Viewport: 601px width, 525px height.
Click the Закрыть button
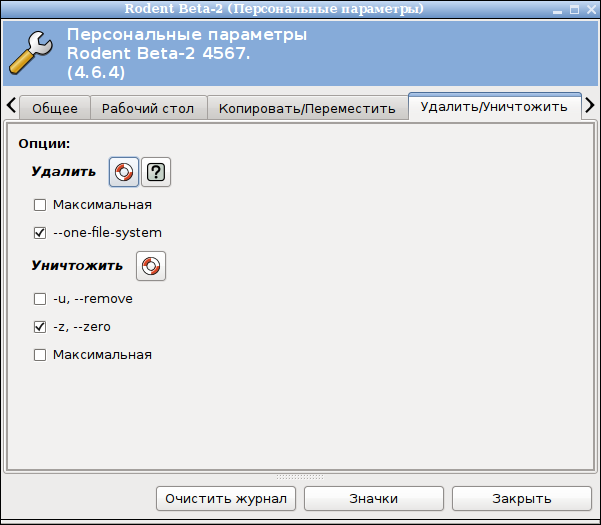522,499
